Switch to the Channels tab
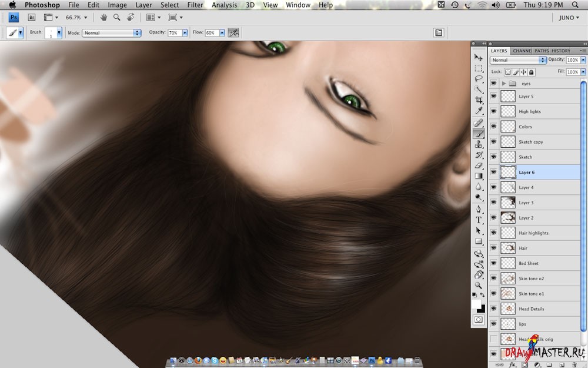Viewport: 588px width, 368px height. [522, 51]
